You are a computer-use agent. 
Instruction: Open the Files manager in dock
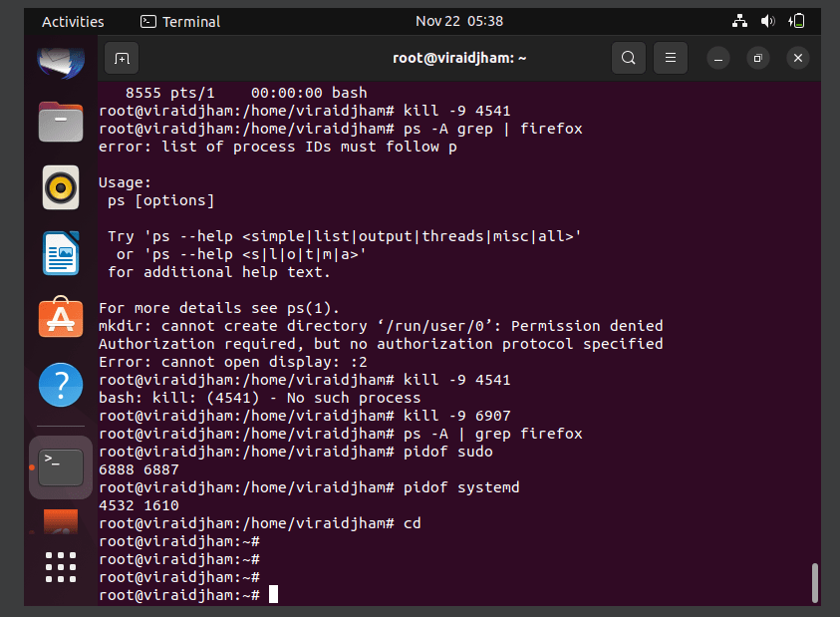click(61, 123)
